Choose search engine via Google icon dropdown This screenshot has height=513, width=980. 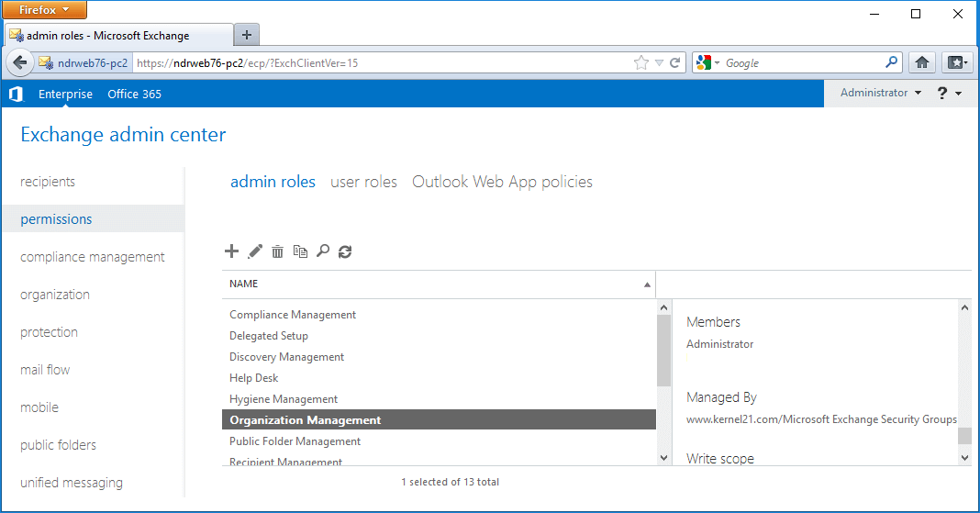click(x=708, y=62)
